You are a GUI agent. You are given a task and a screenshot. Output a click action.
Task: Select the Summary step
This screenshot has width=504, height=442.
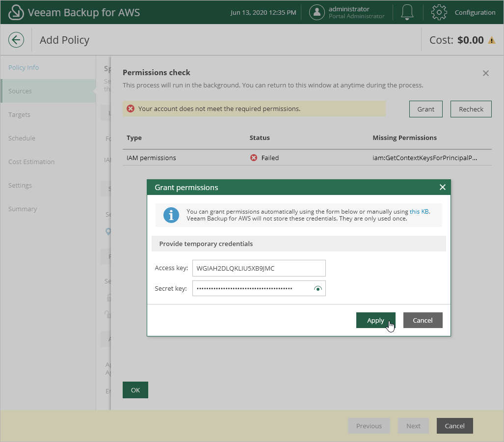23,209
